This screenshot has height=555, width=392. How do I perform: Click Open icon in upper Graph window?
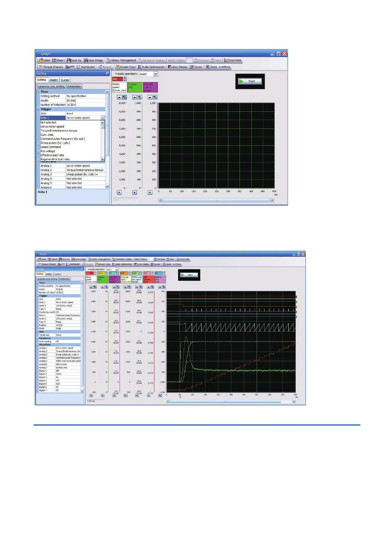45,60
